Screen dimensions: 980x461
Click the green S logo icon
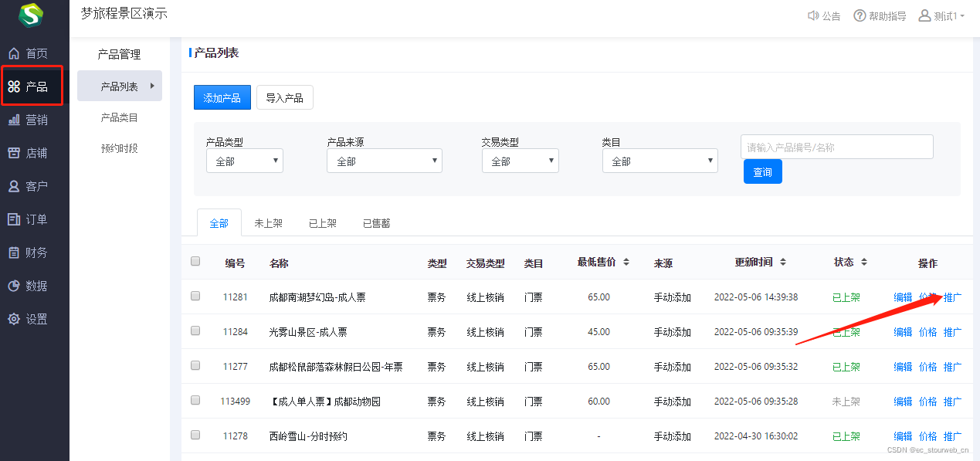click(x=32, y=15)
